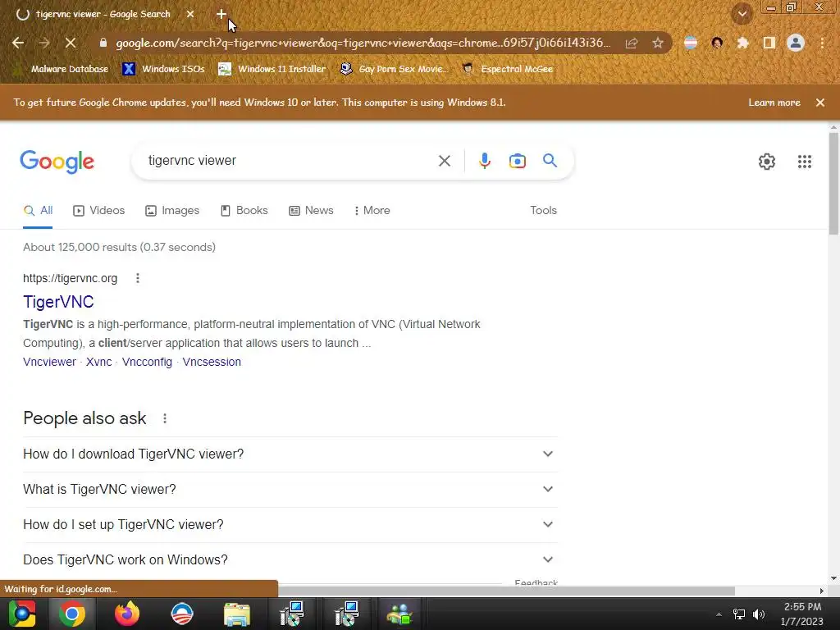Open the More search filters menu

(372, 211)
